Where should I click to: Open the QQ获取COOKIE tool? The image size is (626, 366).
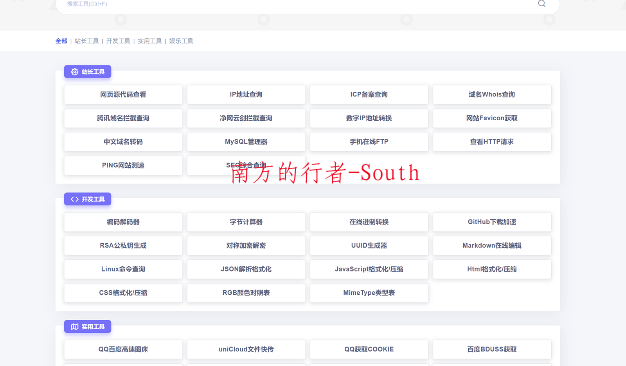[x=369, y=349]
